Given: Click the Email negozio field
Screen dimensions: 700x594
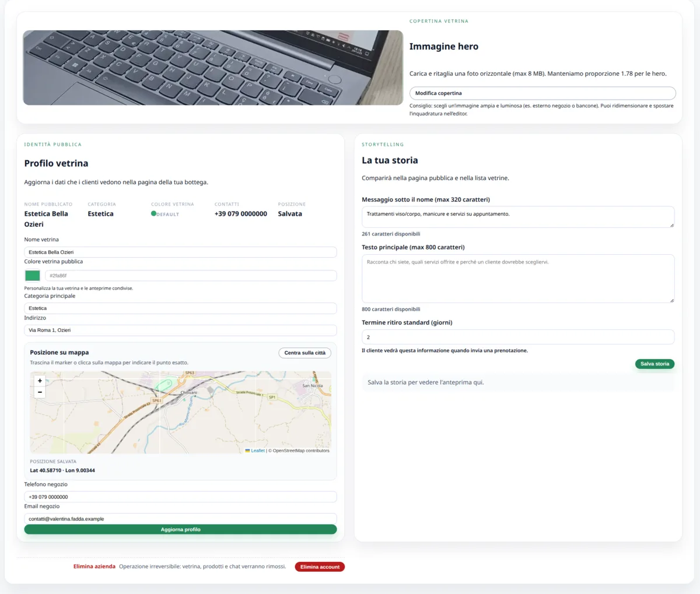Looking at the screenshot, I should tap(180, 518).
